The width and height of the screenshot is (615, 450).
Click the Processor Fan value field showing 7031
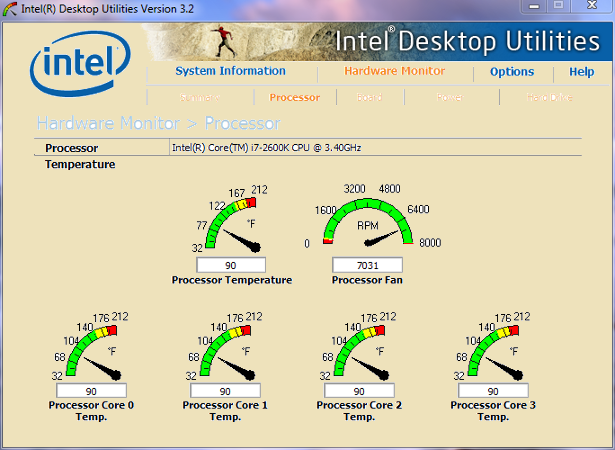(367, 265)
